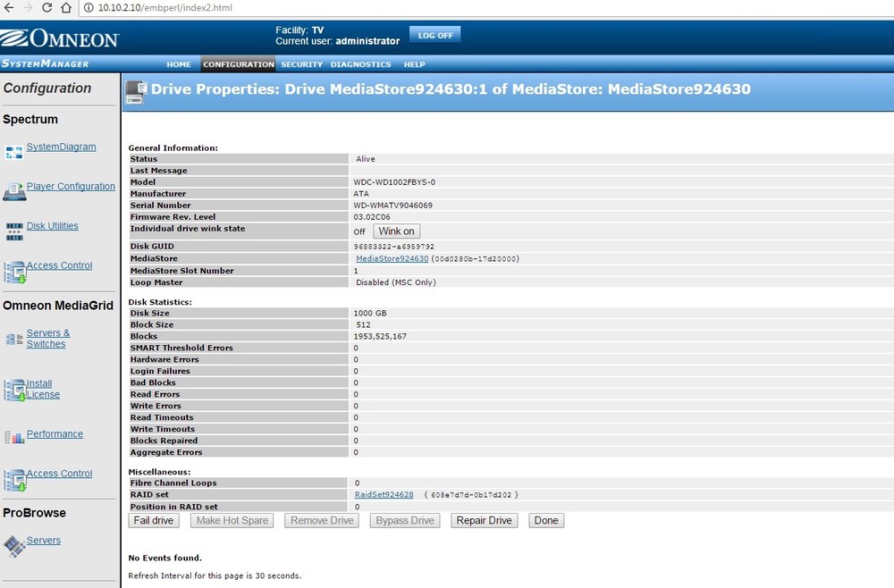This screenshot has width=894, height=588.
Task: Click the Spectrum Access Control icon
Action: (x=15, y=272)
